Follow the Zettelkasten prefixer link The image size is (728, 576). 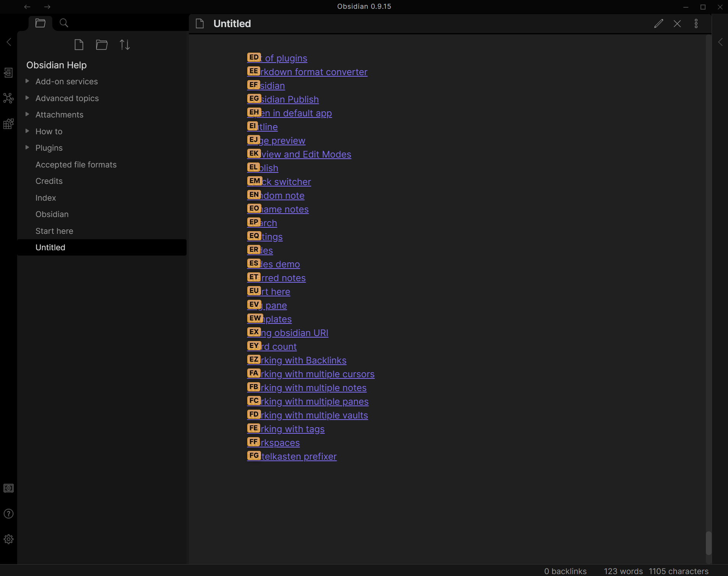click(x=292, y=456)
